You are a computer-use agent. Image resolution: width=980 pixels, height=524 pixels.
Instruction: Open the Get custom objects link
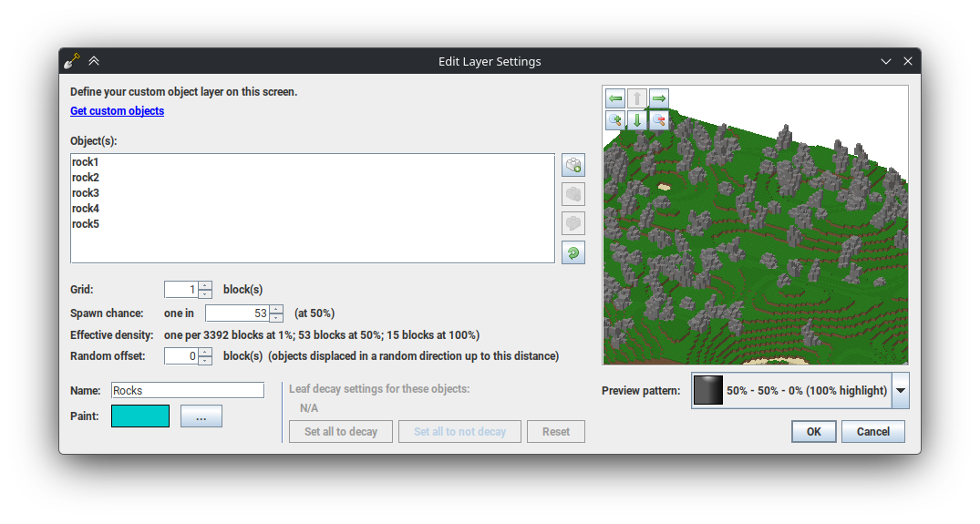(117, 111)
